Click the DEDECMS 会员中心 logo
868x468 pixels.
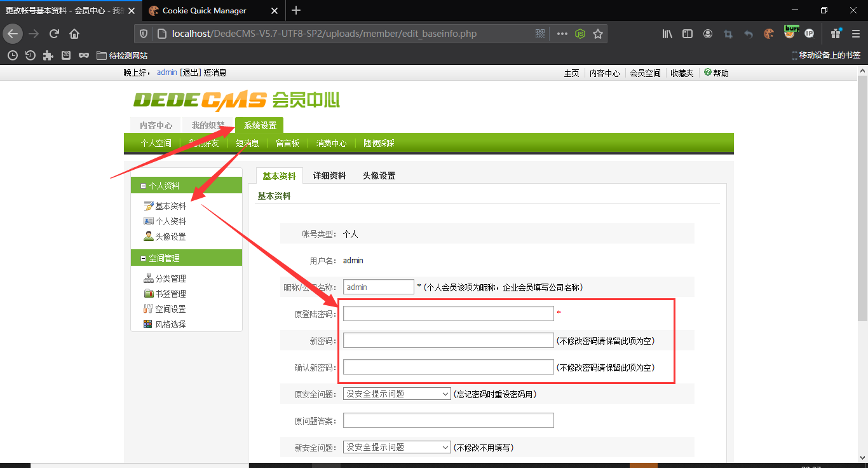coord(236,100)
